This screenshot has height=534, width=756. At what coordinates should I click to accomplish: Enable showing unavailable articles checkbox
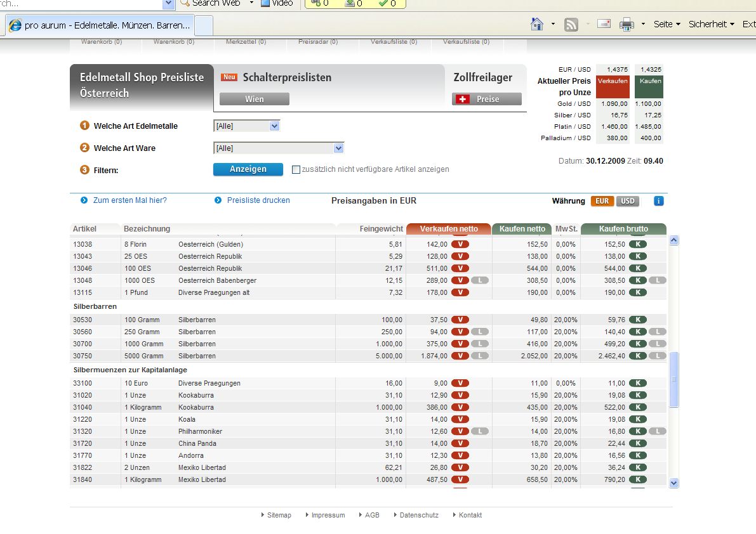296,169
